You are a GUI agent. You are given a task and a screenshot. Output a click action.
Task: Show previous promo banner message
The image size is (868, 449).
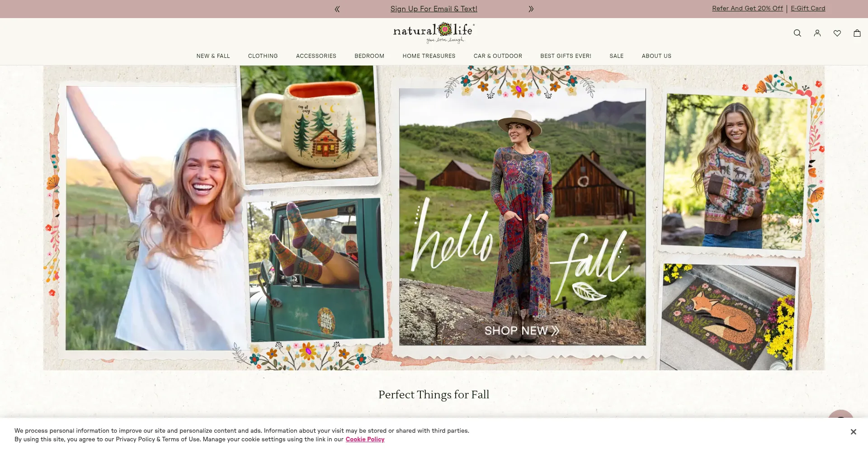pos(337,9)
